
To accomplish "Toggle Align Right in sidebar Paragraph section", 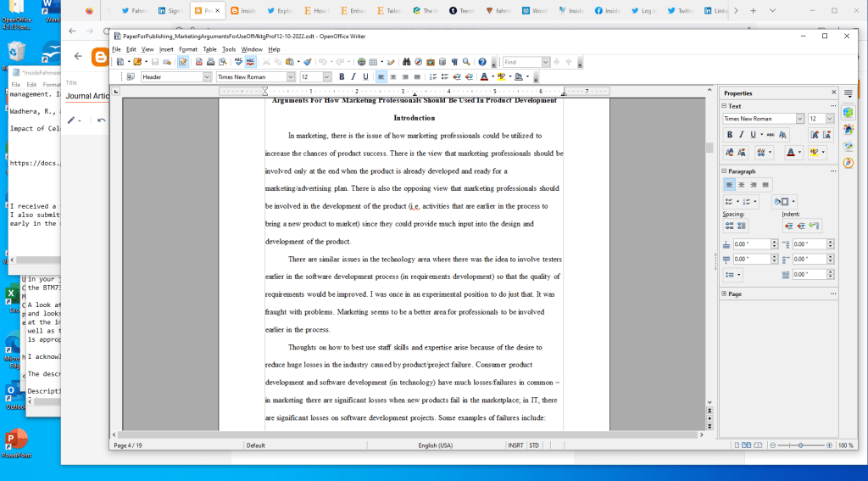I will coord(754,185).
